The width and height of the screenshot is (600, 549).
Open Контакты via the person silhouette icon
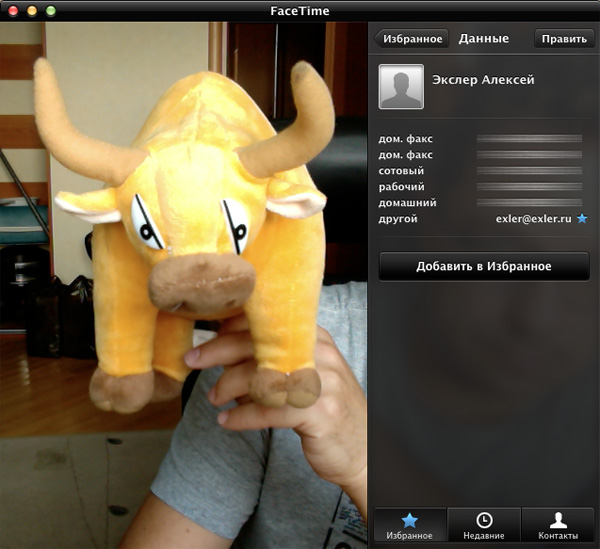[558, 524]
